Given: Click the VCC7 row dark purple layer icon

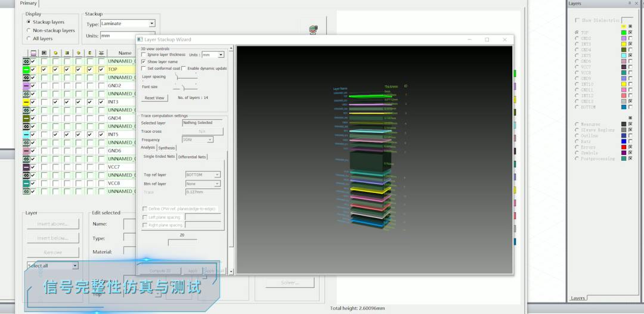Looking at the screenshot, I should pyautogui.click(x=26, y=167).
